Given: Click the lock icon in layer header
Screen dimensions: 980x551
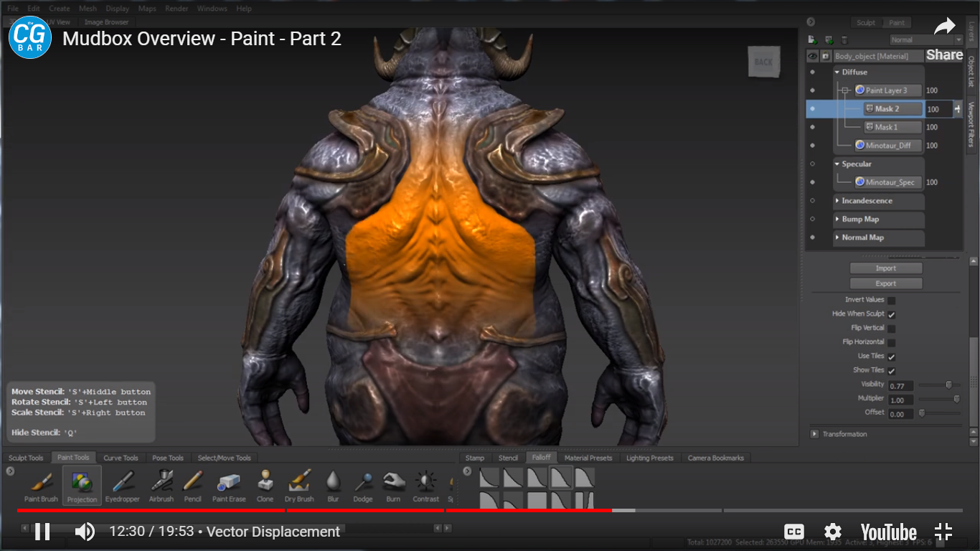Looking at the screenshot, I should click(826, 56).
